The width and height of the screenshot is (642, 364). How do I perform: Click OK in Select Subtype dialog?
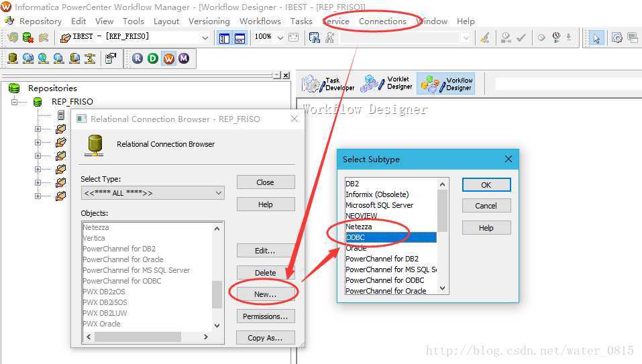pyautogui.click(x=486, y=185)
